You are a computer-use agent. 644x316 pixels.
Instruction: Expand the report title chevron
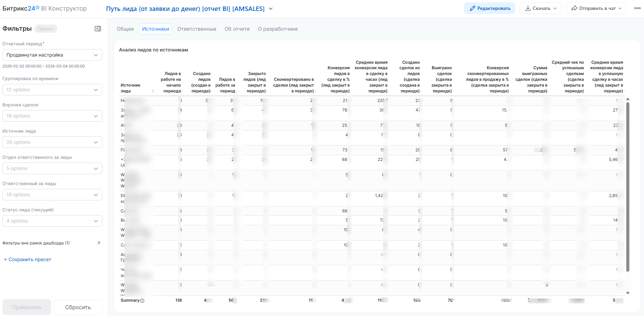271,9
